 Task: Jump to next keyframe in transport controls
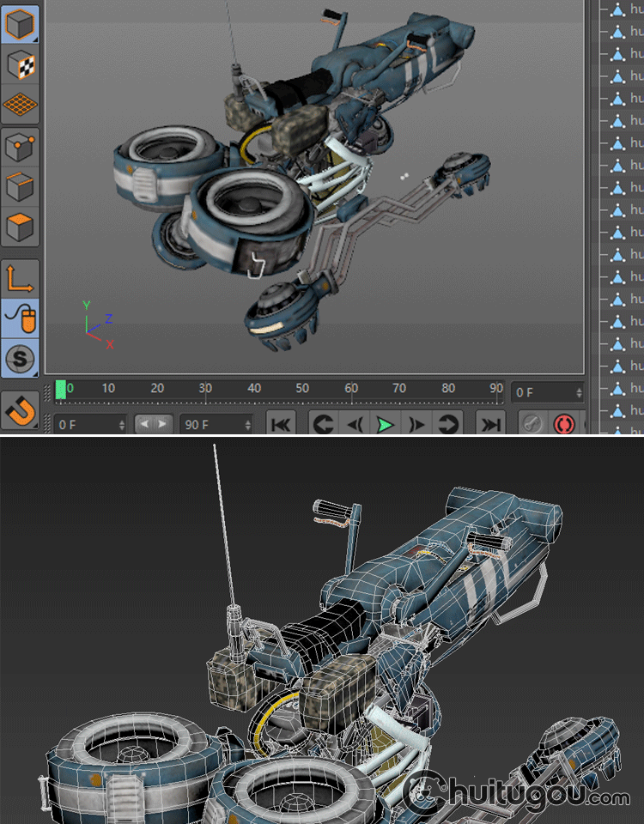coord(447,424)
